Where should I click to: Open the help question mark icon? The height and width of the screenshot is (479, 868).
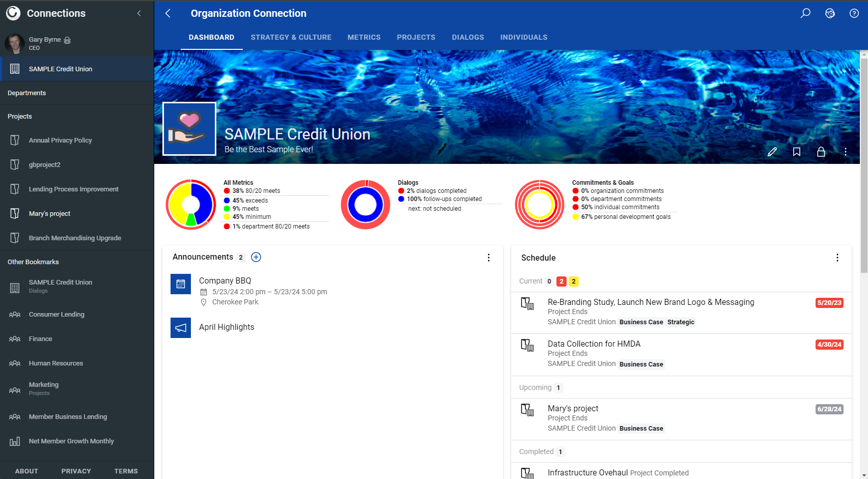[854, 13]
